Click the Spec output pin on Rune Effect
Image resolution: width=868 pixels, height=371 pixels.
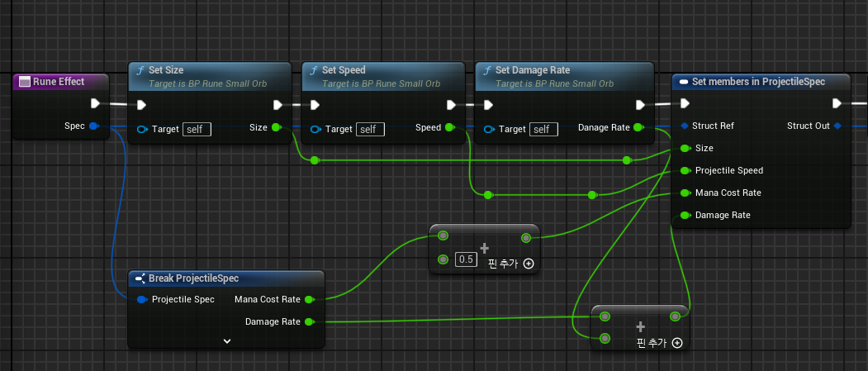click(x=93, y=126)
